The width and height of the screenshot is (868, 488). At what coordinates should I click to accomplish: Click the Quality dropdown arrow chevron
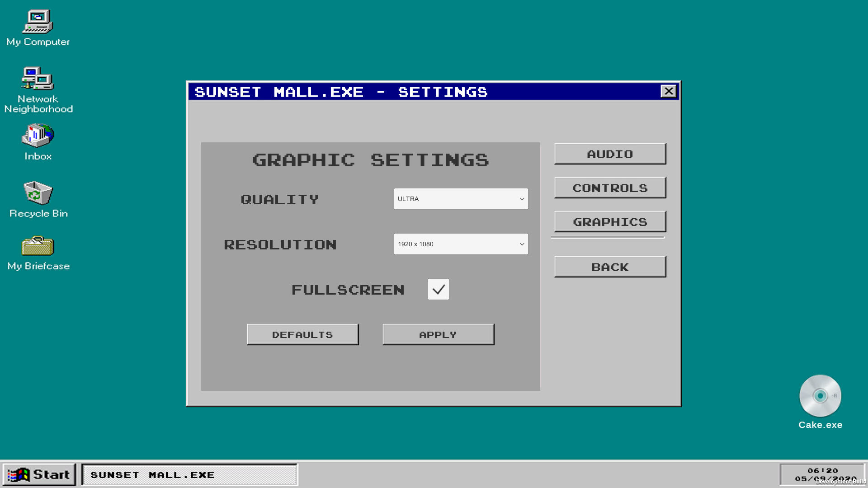(522, 199)
